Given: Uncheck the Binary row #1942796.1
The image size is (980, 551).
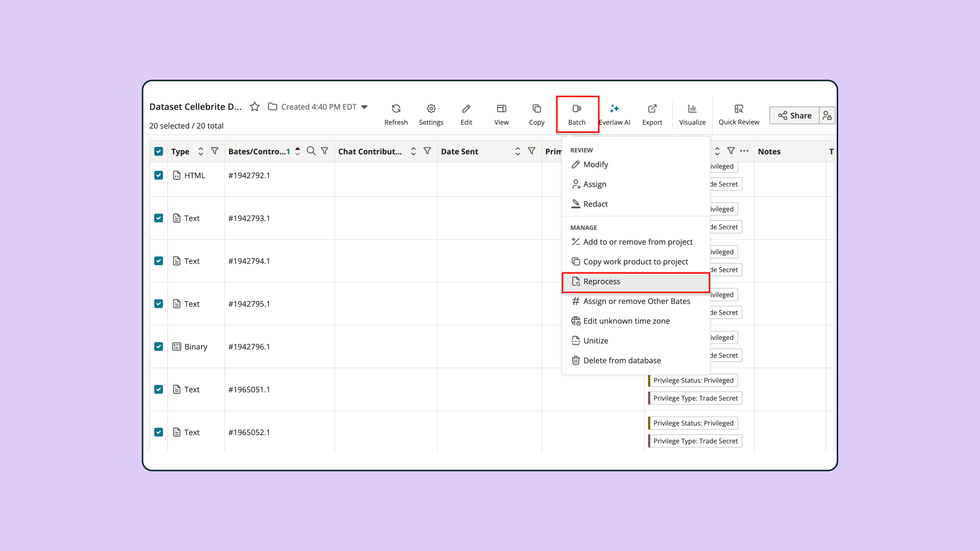Looking at the screenshot, I should click(x=159, y=347).
